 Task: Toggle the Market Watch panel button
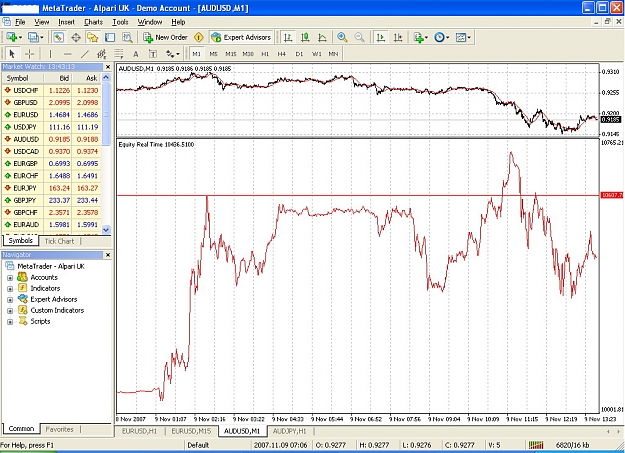point(59,37)
